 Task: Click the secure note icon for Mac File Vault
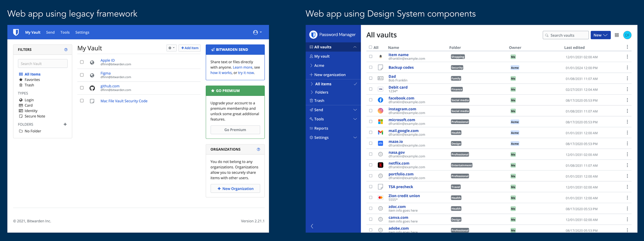[x=92, y=101]
